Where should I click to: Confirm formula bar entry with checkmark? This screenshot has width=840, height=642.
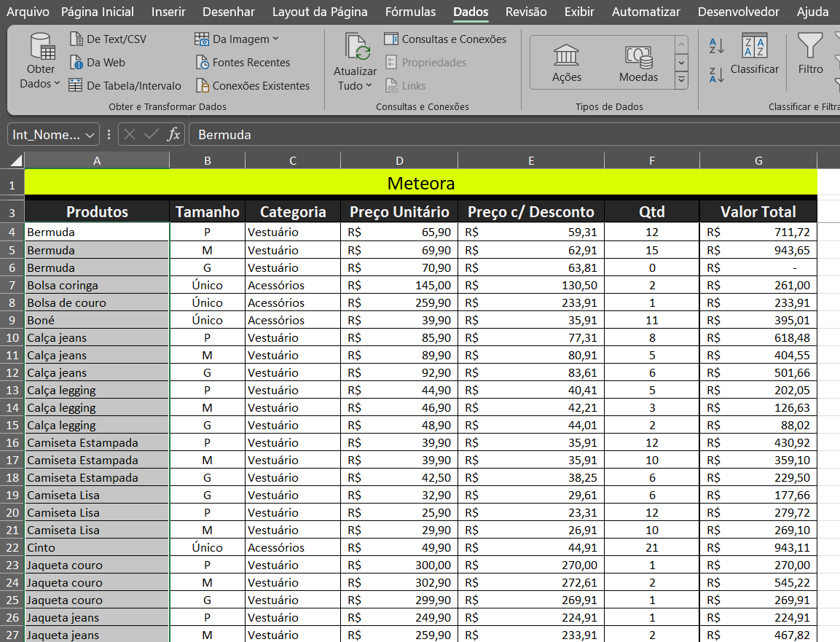151,135
